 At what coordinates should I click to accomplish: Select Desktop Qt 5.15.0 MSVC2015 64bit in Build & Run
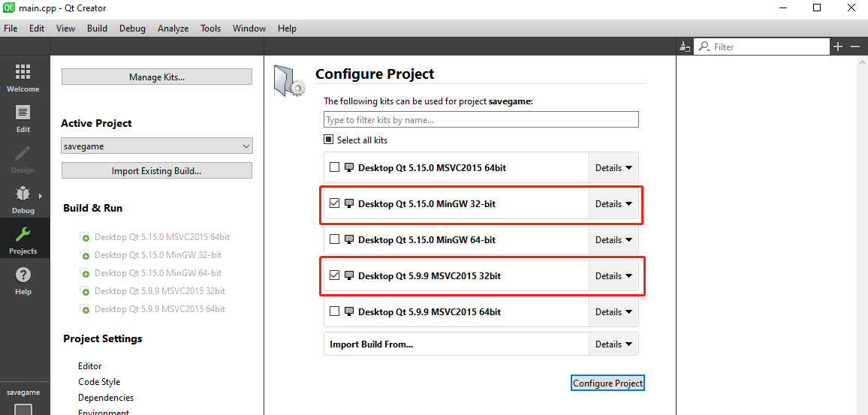[x=162, y=237]
